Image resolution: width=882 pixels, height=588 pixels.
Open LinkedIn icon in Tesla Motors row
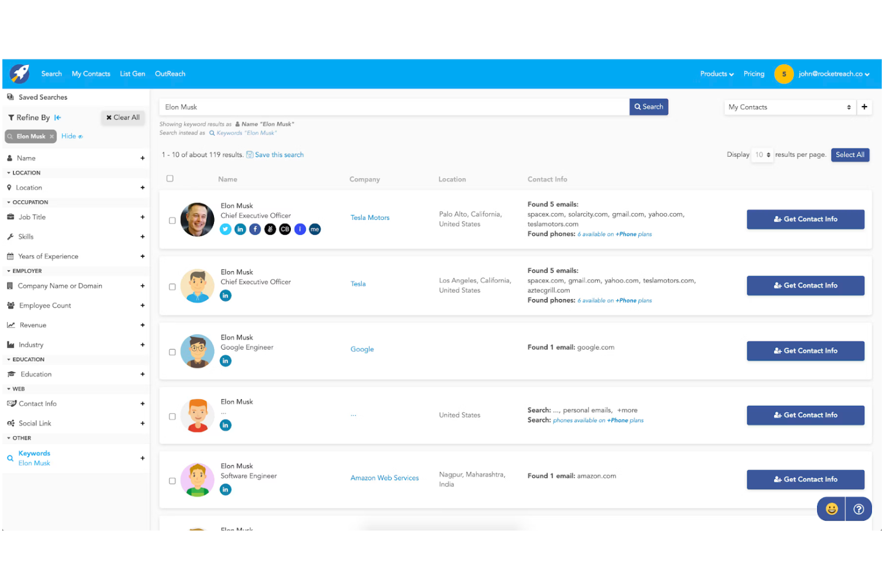[x=240, y=229]
